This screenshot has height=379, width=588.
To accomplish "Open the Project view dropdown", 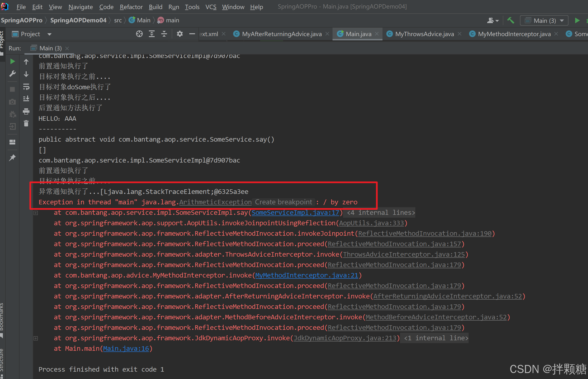I will [49, 34].
